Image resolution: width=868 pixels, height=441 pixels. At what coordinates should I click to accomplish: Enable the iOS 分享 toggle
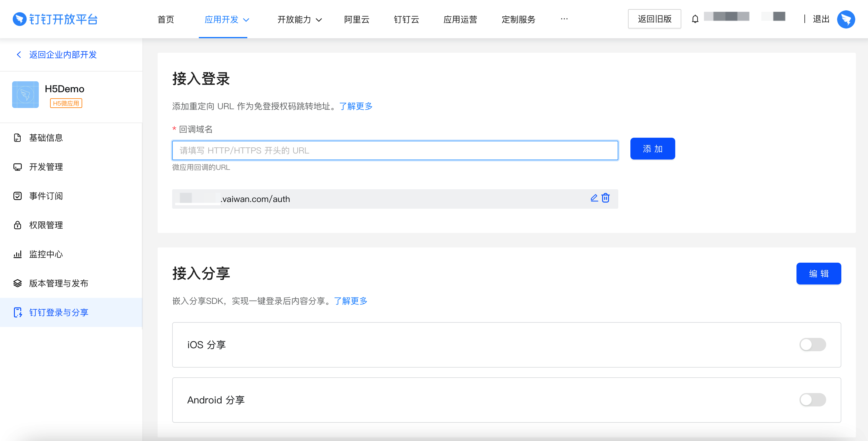pos(813,345)
